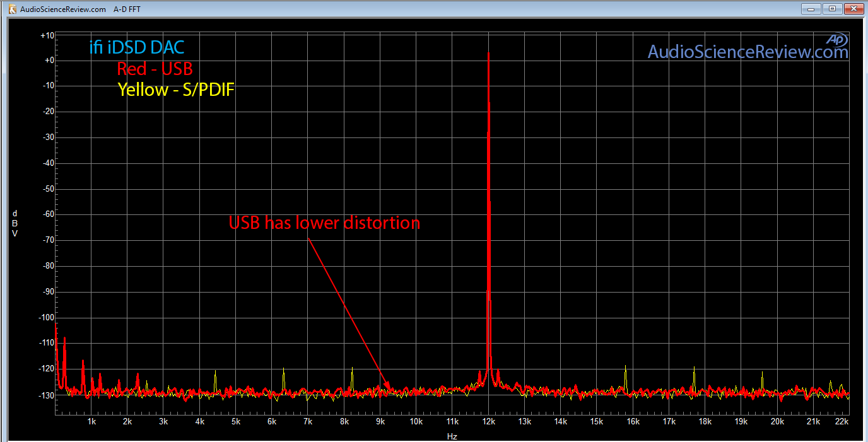Image resolution: width=868 pixels, height=442 pixels.
Task: Close the A-D FFT window
Action: point(853,8)
